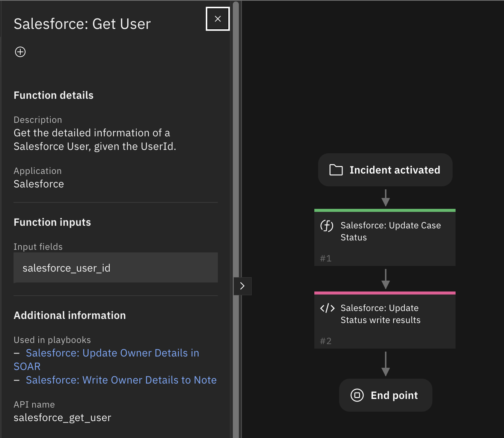The width and height of the screenshot is (504, 438).
Task: Click the folder icon in Incident activated
Action: [336, 170]
